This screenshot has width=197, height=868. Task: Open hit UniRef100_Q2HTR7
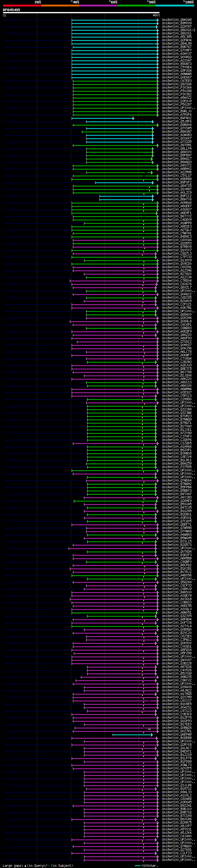coord(177,26)
